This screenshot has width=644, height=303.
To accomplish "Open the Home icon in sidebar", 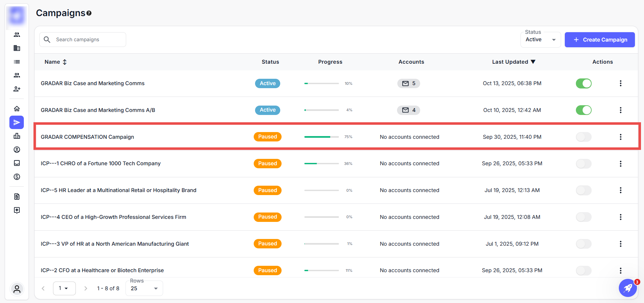I will 17,109.
